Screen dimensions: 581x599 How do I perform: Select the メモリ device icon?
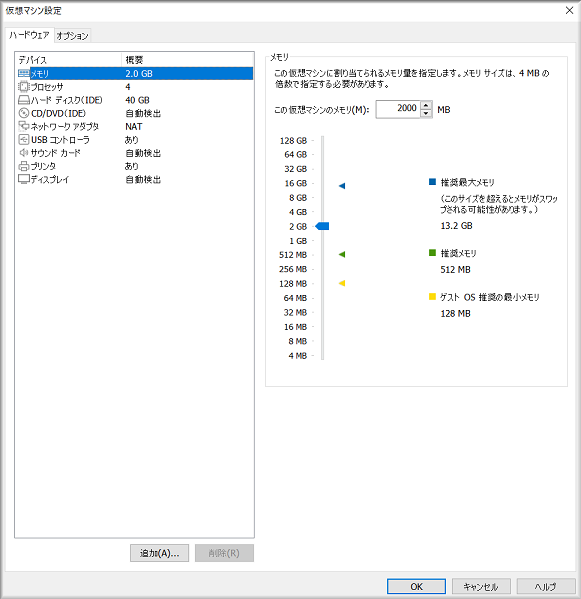[24, 73]
